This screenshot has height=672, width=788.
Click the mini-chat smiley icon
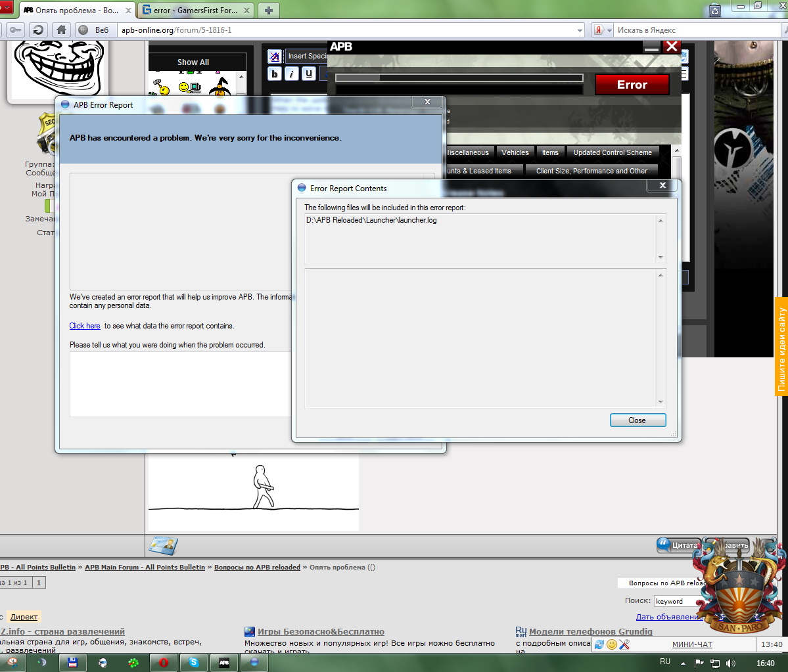[611, 644]
